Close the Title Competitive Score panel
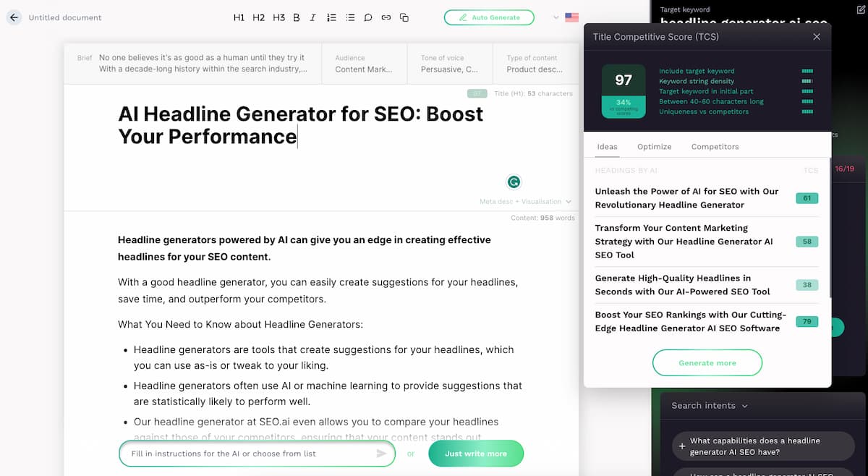The height and width of the screenshot is (476, 868). coord(817,36)
